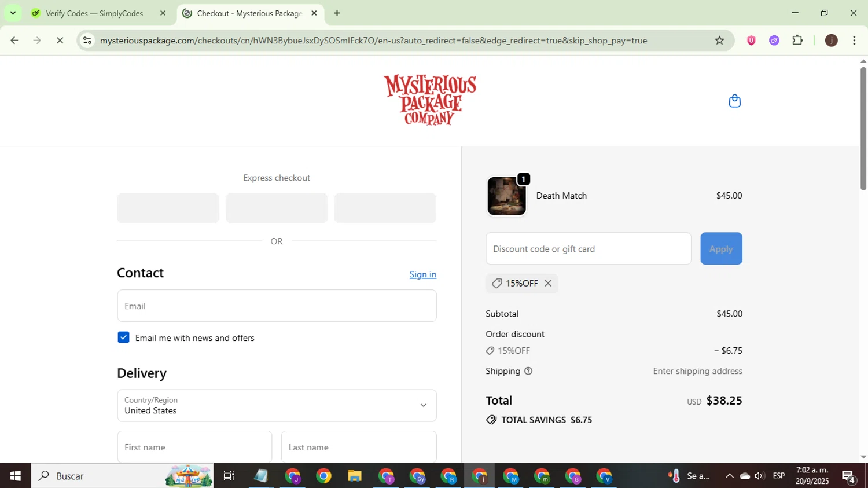Go forward to the next page
Image resolution: width=868 pixels, height=488 pixels.
click(x=37, y=40)
